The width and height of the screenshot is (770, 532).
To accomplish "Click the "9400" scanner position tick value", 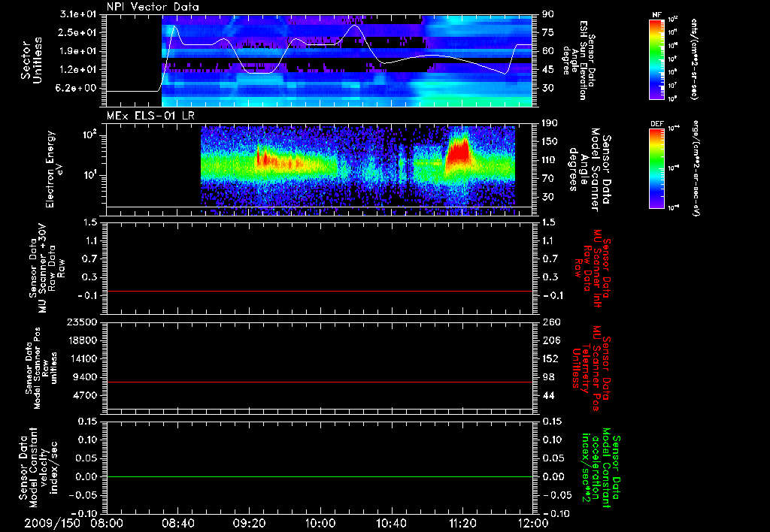I will [85, 377].
